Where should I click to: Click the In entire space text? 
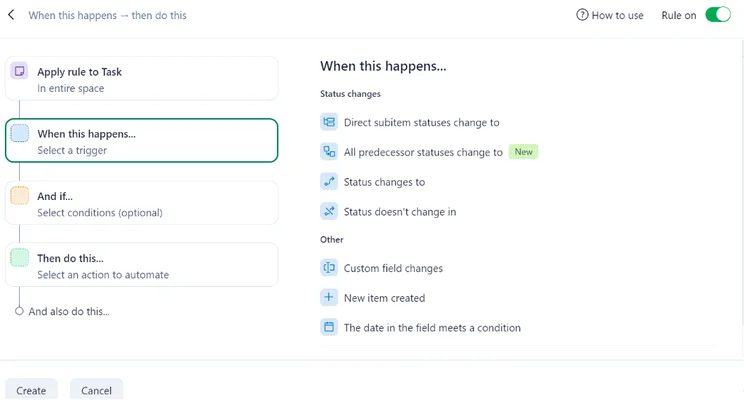pos(71,88)
